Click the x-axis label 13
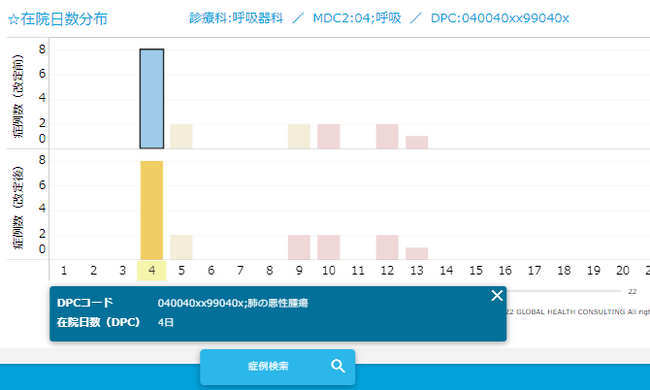 [417, 271]
